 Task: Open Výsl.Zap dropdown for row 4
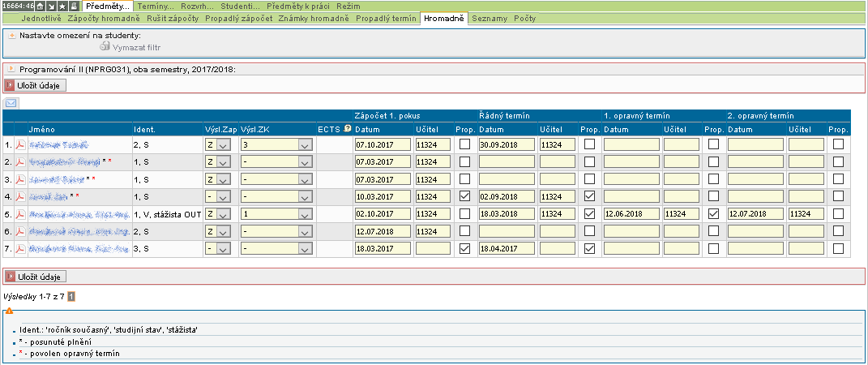[216, 196]
